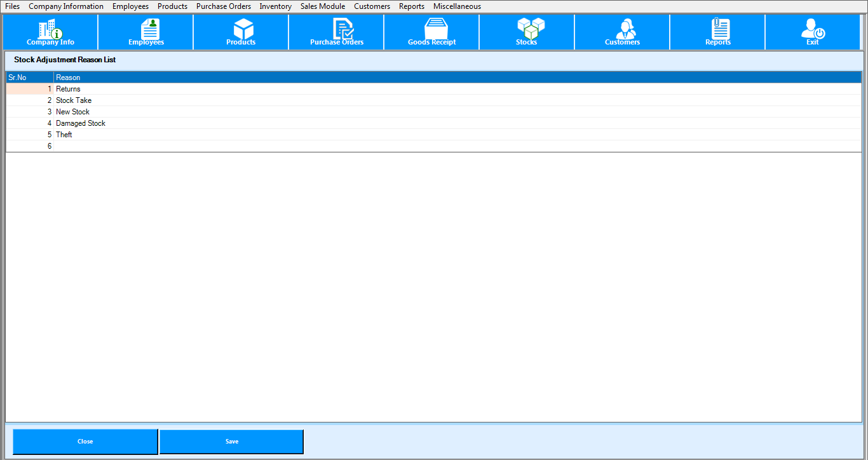Screen dimensions: 868x460
Task: Select the Purchase Orders icon
Action: click(337, 32)
